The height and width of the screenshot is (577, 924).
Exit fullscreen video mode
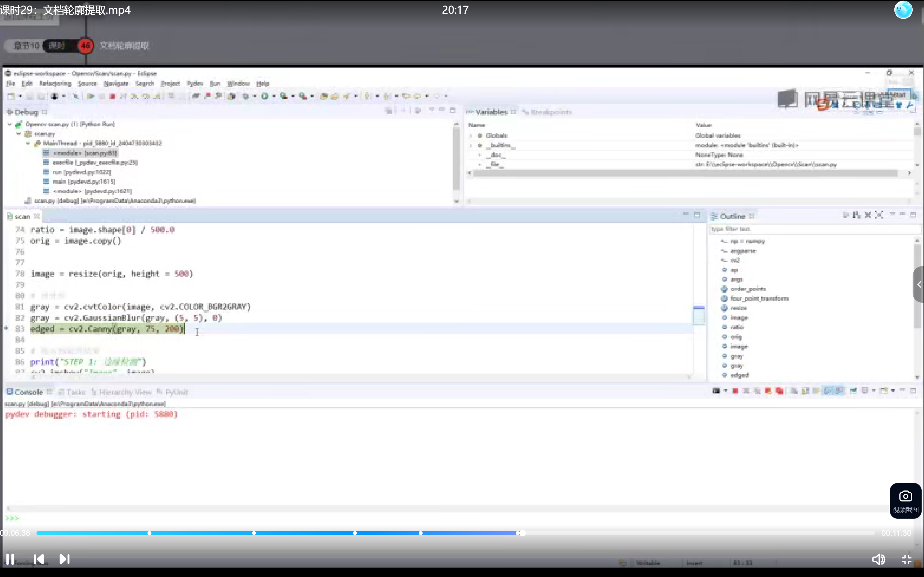tap(907, 559)
